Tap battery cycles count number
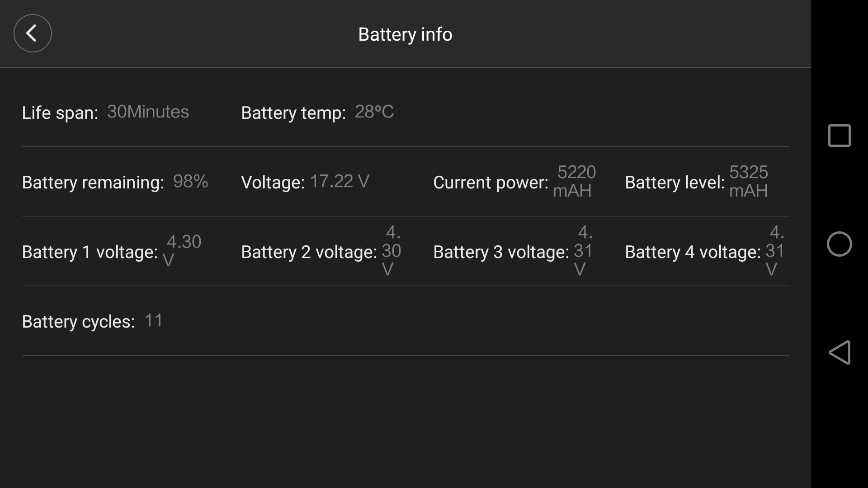Viewport: 868px width, 488px height. 154,321
